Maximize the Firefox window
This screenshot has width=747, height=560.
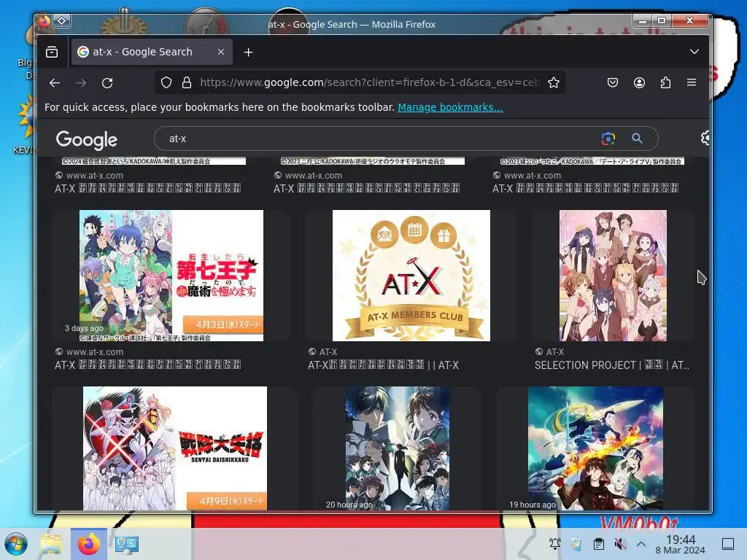(662, 20)
